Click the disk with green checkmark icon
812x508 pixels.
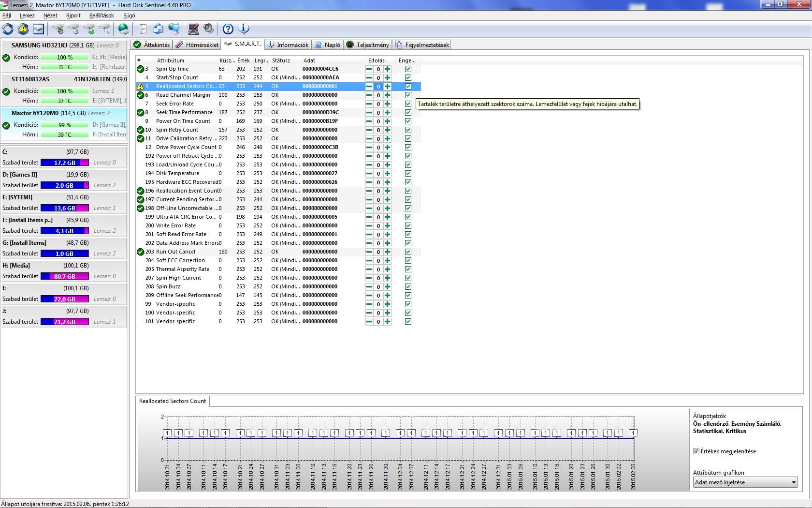89,29
